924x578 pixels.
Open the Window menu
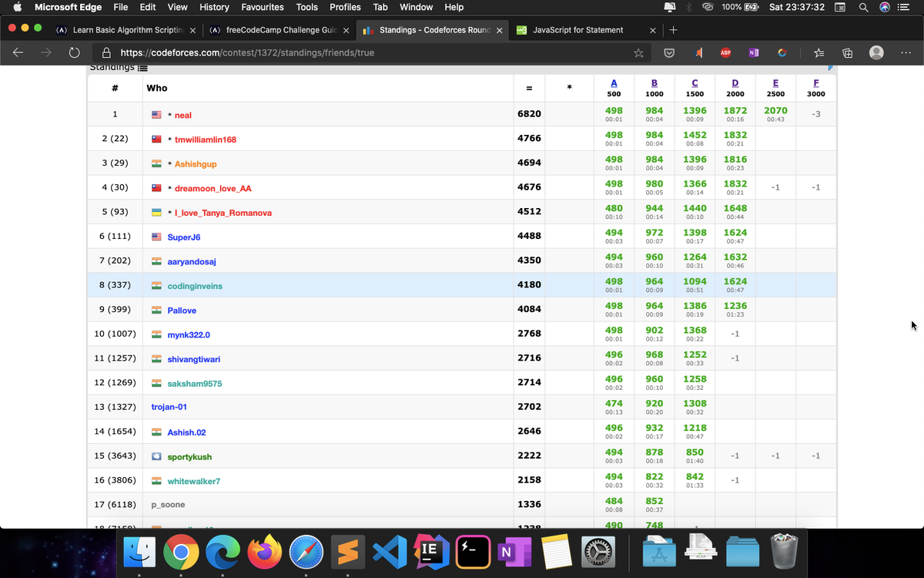[x=416, y=7]
